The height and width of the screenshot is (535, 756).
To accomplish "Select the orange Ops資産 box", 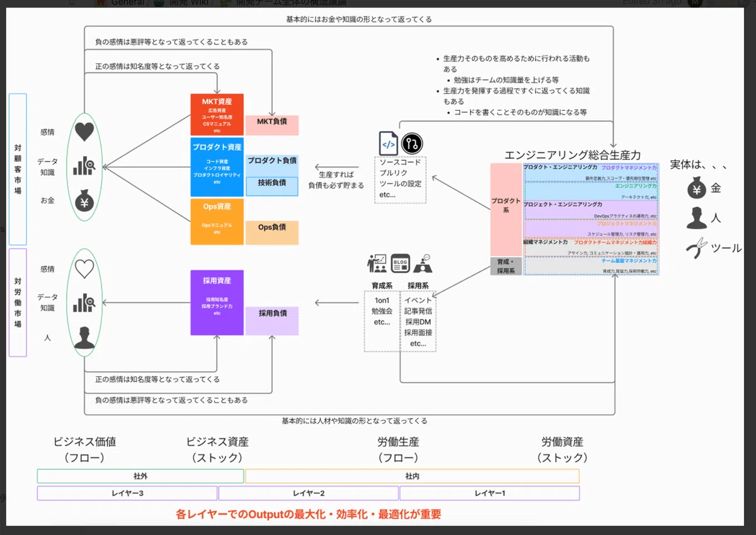I will pos(217,222).
